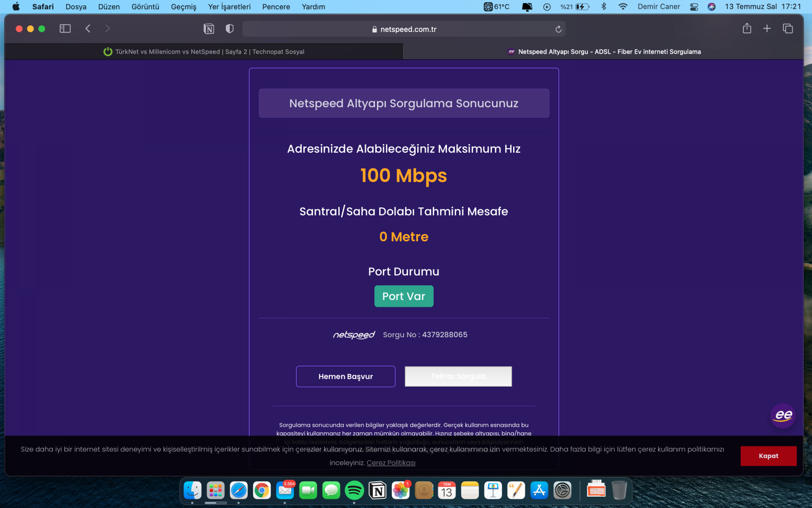Show the privacy report shield

pos(229,29)
